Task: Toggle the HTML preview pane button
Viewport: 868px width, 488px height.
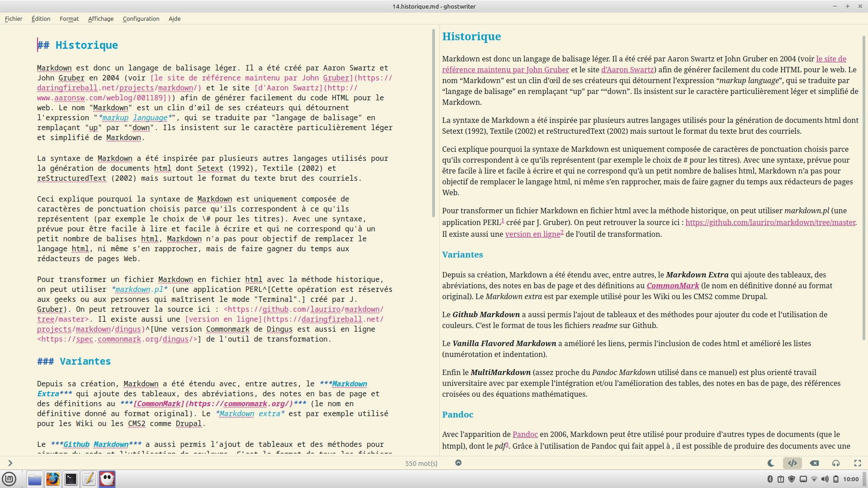Action: (x=793, y=463)
